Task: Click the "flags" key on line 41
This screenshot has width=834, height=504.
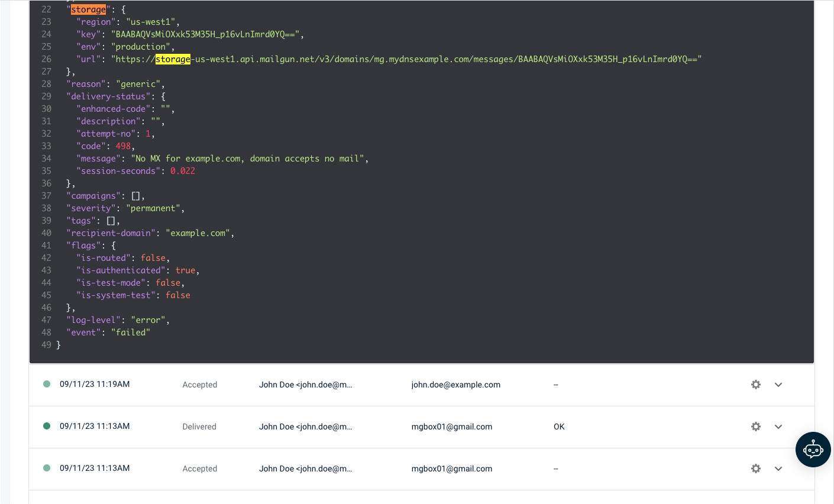Action: click(83, 245)
